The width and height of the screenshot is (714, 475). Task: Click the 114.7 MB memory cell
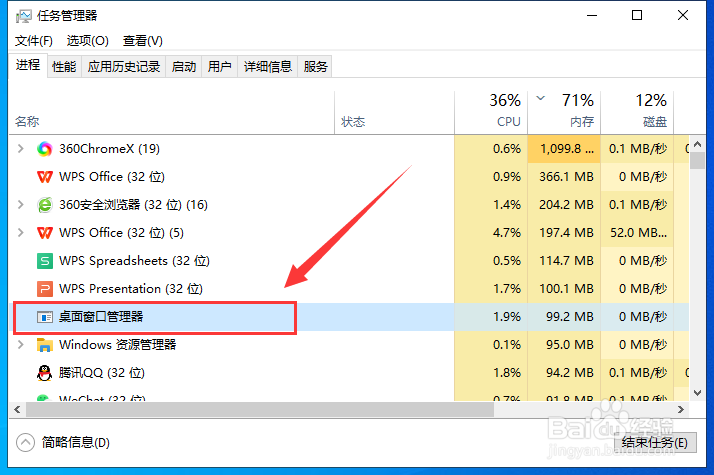pos(564,261)
